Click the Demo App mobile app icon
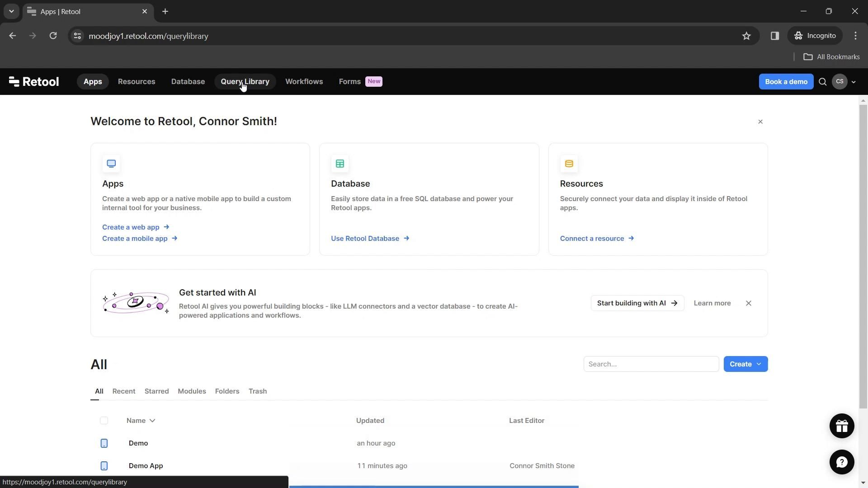Viewport: 868px width, 488px height. click(104, 465)
